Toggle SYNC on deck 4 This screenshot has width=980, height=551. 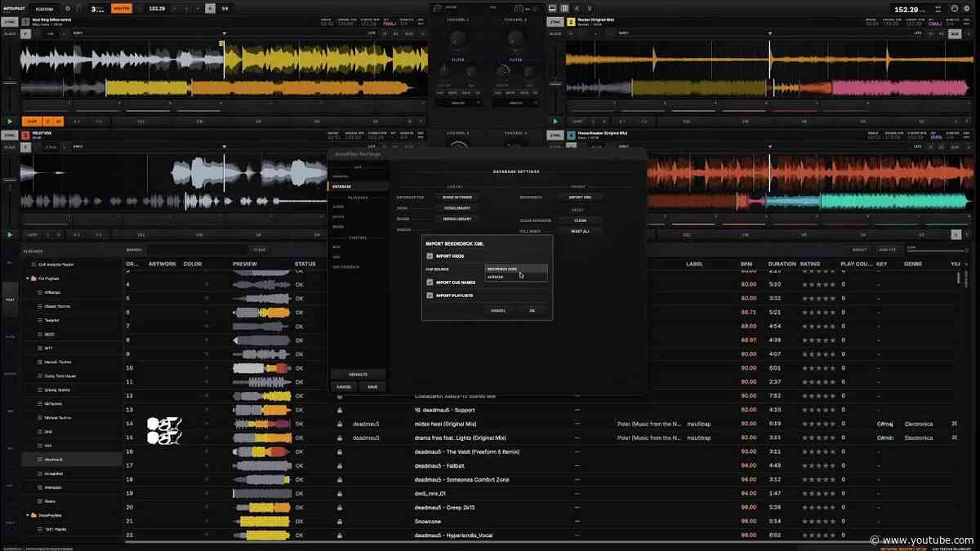click(x=556, y=135)
